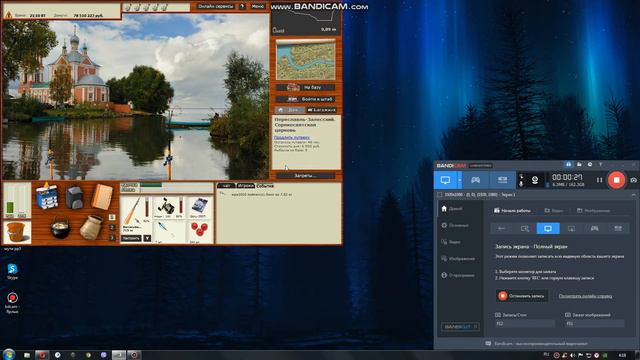Pause the Bandicam recording
Image resolution: width=640 pixels, height=360 pixels.
[x=599, y=180]
